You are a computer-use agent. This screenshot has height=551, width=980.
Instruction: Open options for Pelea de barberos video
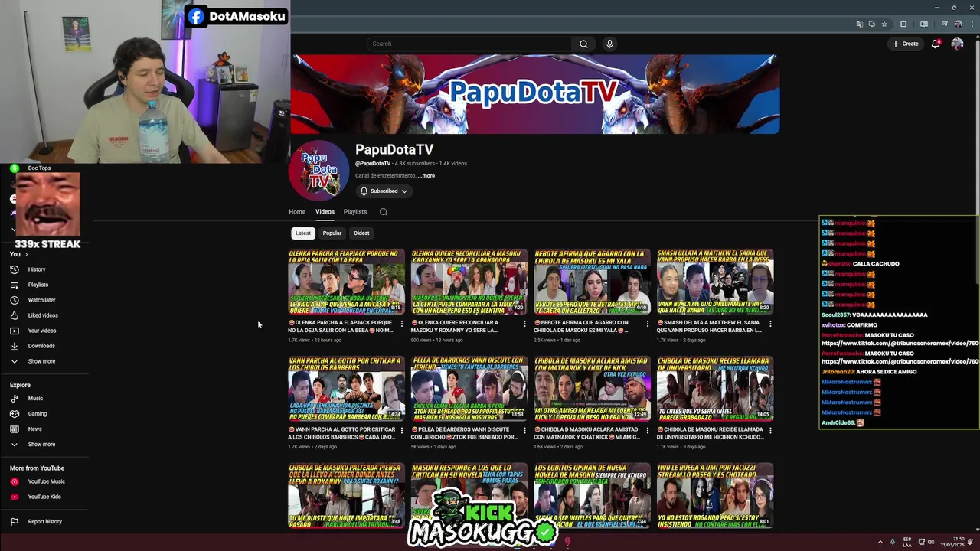coord(524,431)
